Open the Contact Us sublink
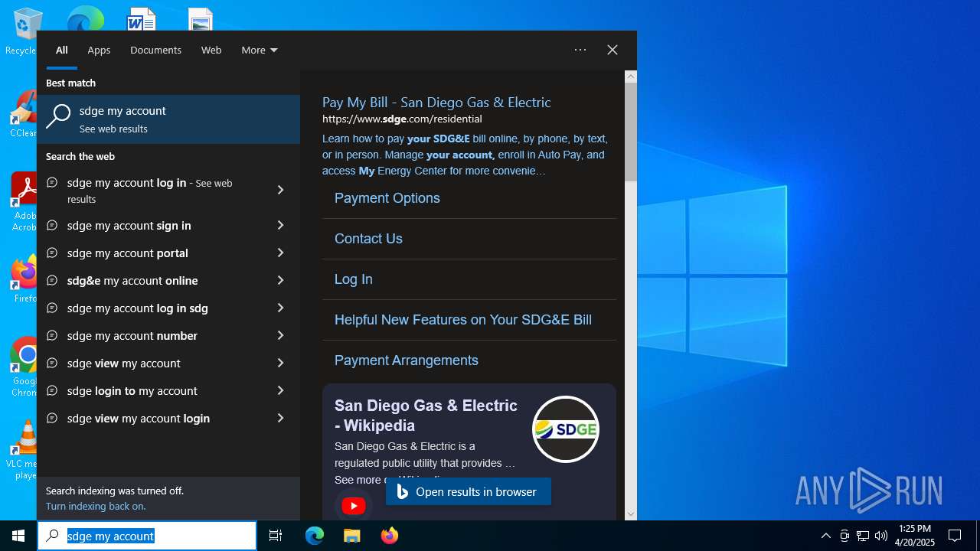980x551 pixels. [368, 239]
